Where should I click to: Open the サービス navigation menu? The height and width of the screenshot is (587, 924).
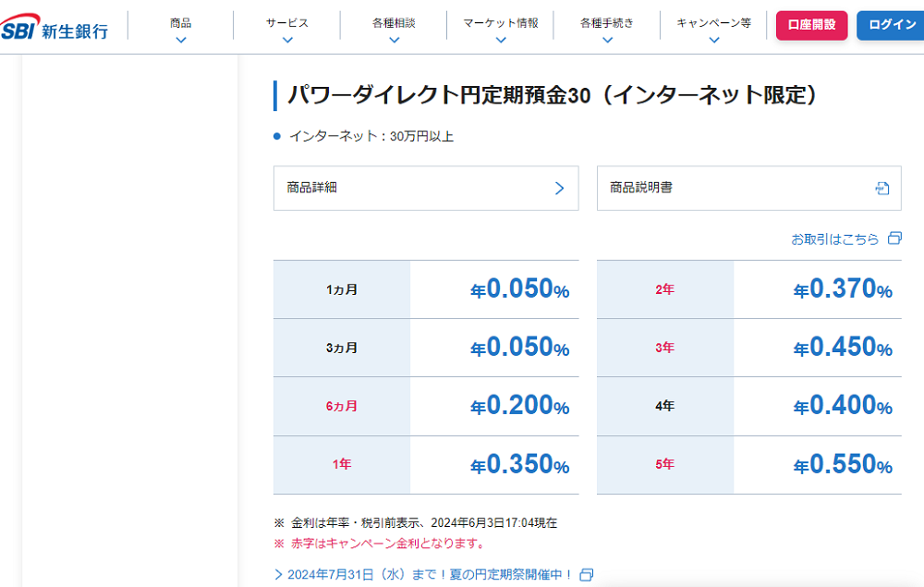point(287,30)
